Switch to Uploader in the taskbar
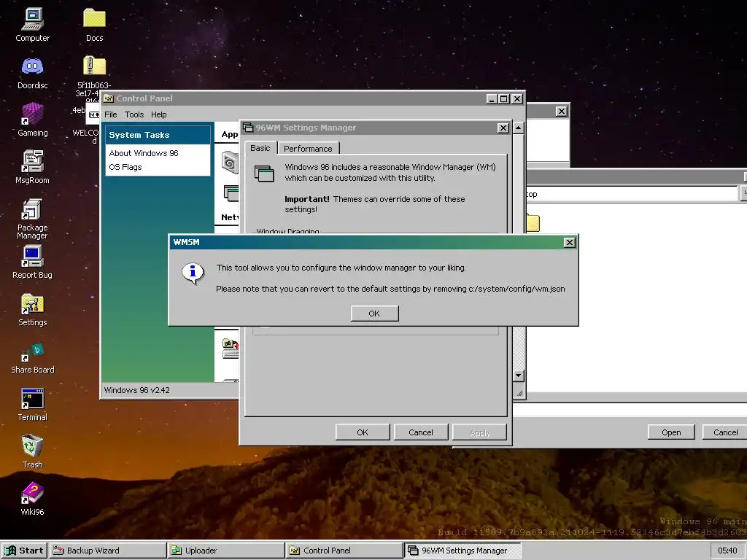 tap(226, 551)
